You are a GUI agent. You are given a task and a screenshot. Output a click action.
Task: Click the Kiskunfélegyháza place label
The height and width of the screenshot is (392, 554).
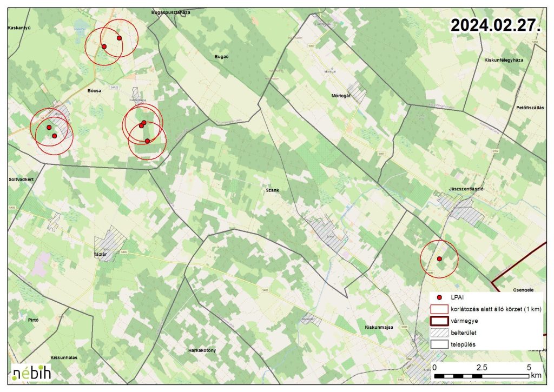coord(504,60)
